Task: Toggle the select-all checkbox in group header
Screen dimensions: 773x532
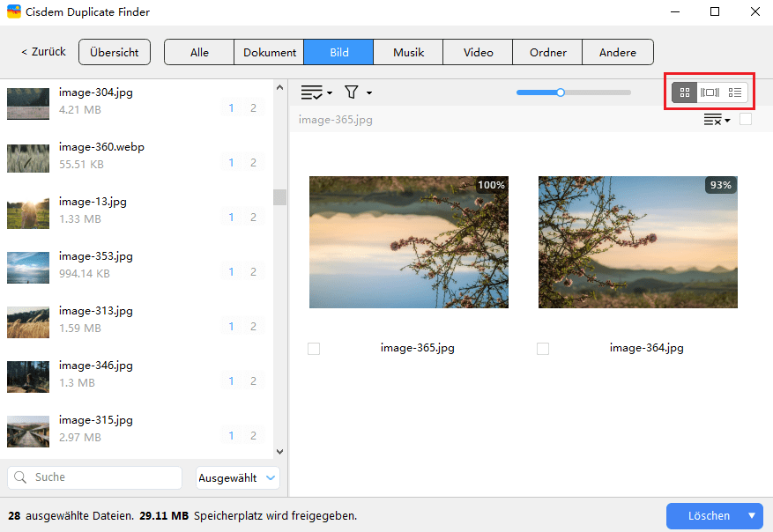Action: (746, 119)
